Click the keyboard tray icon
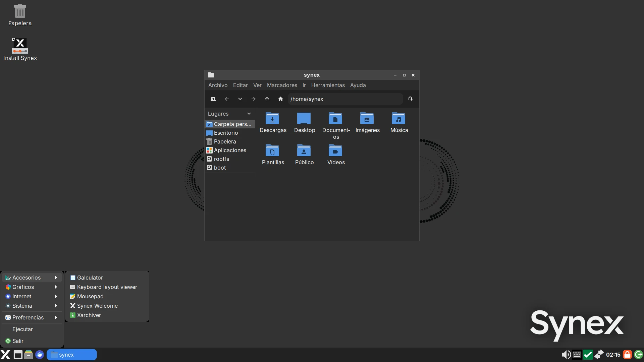This screenshot has width=644, height=362. tap(577, 355)
